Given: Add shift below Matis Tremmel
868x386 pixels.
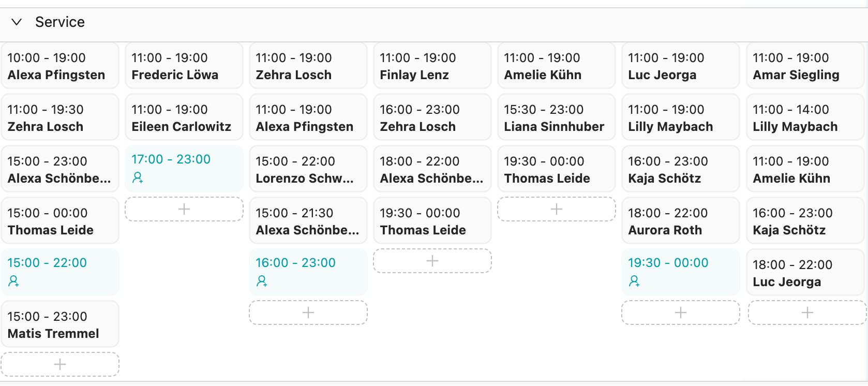Looking at the screenshot, I should pyautogui.click(x=60, y=364).
